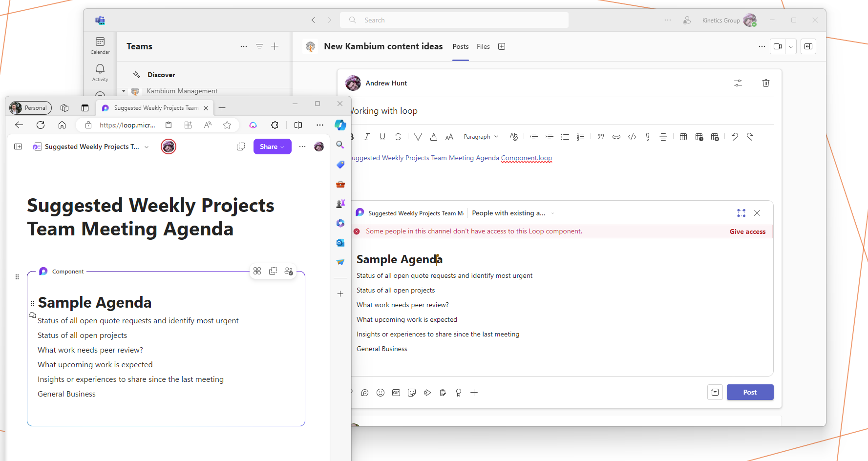The image size is (868, 461).
Task: Switch to the Files tab
Action: tap(483, 46)
